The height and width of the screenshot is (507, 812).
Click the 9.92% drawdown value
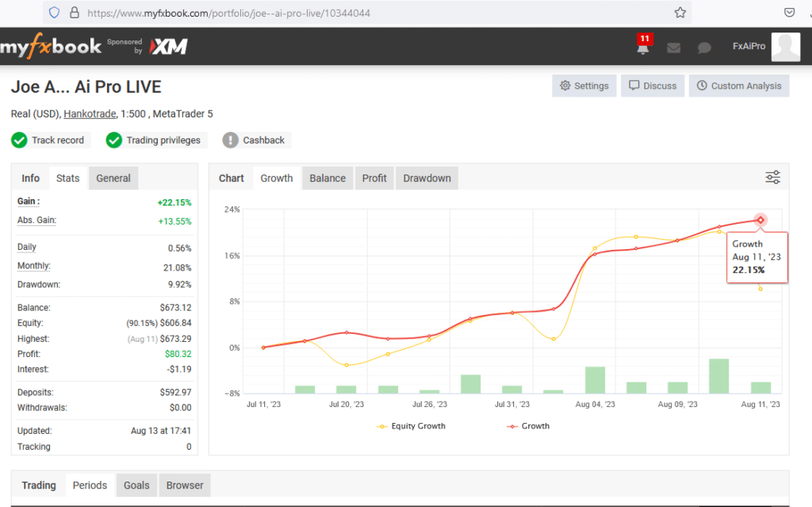pos(180,285)
